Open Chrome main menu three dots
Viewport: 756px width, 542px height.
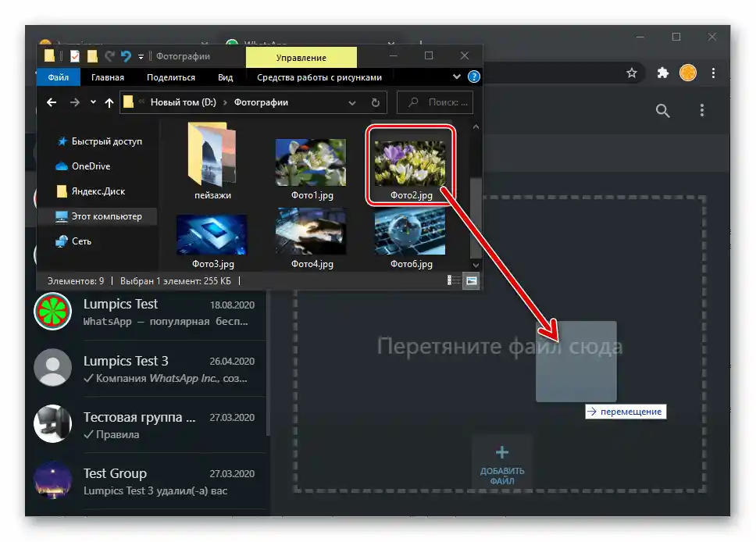pyautogui.click(x=713, y=73)
